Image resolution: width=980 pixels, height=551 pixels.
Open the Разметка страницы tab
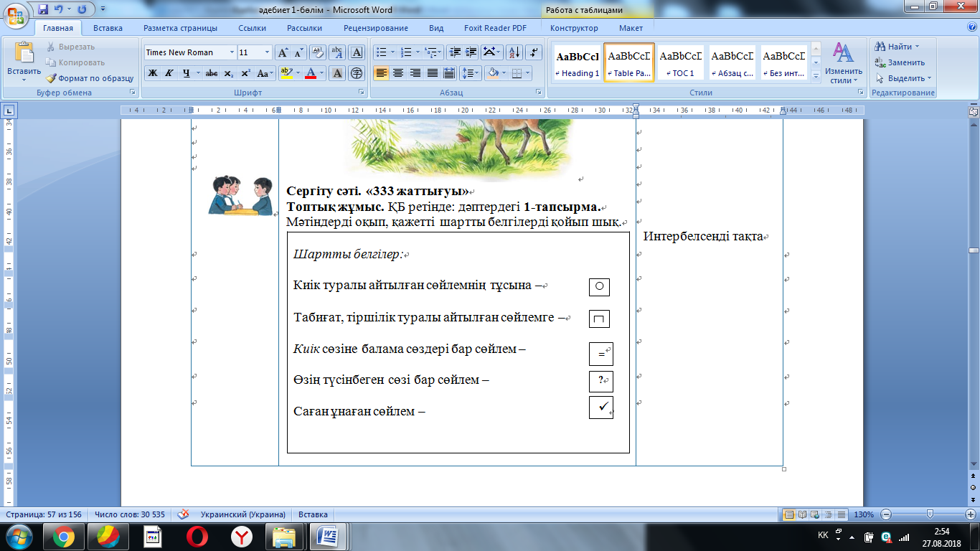(180, 28)
